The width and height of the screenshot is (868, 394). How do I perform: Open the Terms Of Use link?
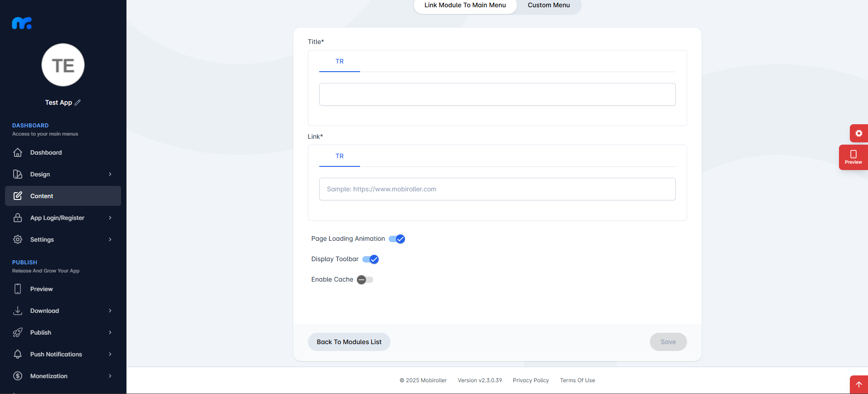(577, 380)
